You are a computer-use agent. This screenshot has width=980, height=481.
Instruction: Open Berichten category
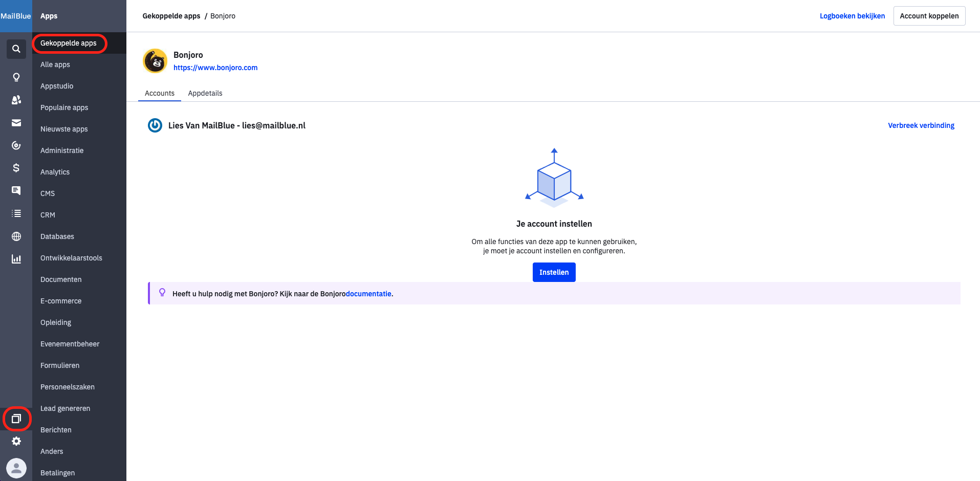79,430
